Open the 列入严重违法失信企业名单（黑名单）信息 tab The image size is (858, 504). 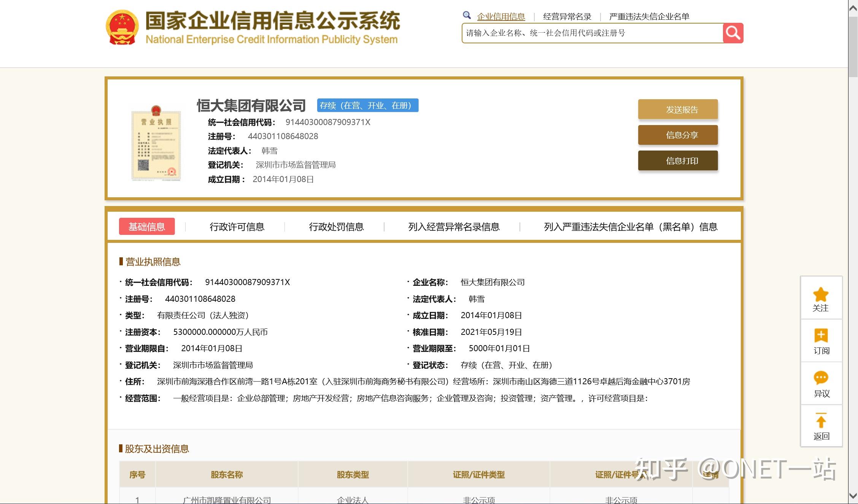(631, 227)
